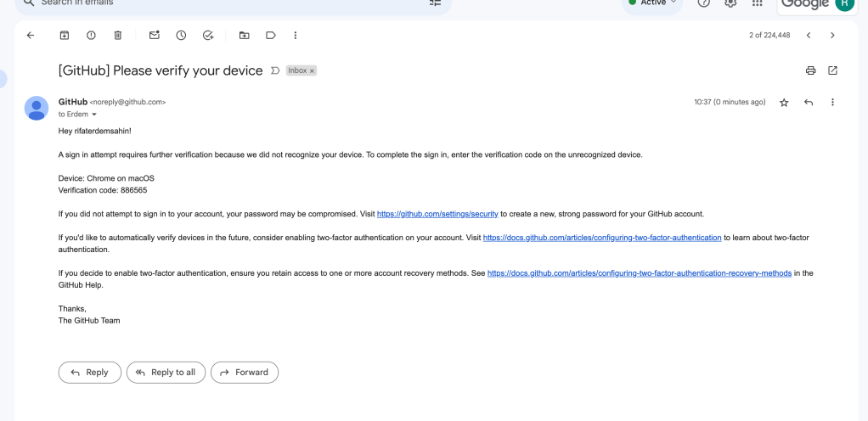Toggle the importance marker beside subject
The width and height of the screenshot is (868, 421).
[275, 70]
